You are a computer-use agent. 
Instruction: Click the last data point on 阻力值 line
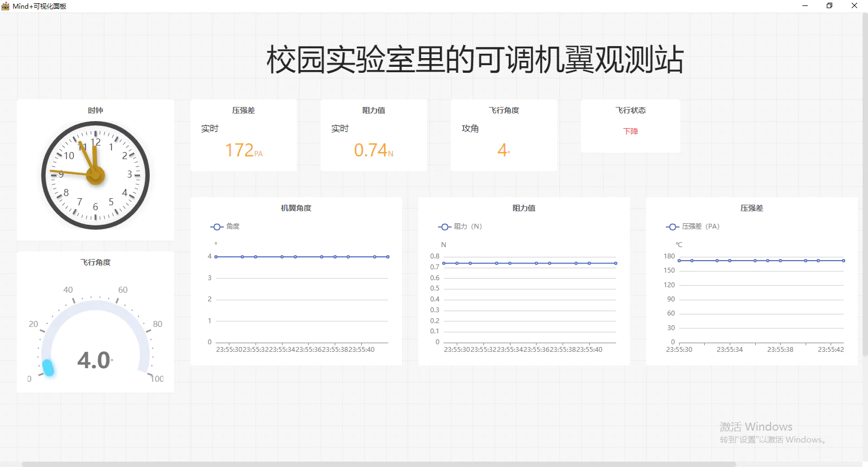(616, 263)
